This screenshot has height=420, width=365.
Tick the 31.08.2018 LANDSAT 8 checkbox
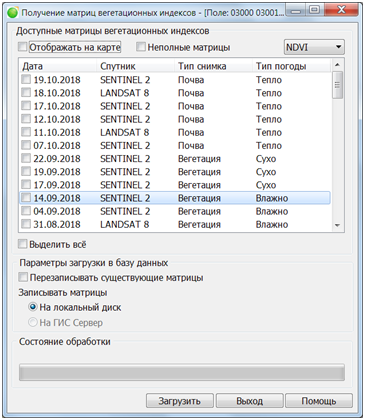tap(26, 224)
